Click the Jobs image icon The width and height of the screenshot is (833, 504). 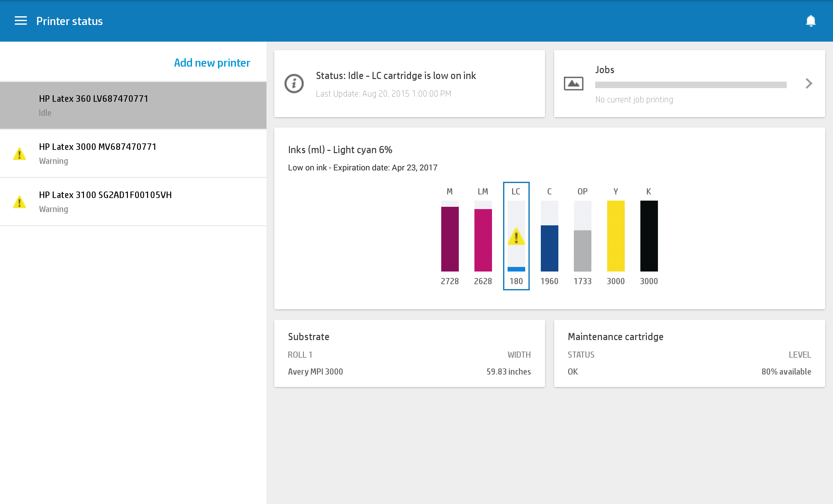point(573,84)
